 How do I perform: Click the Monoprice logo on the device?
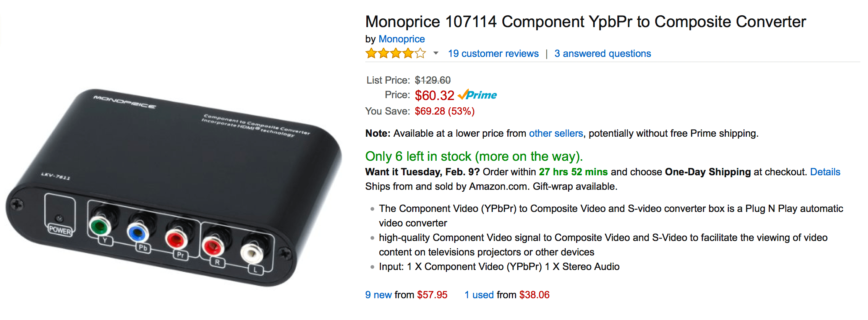coord(124,102)
